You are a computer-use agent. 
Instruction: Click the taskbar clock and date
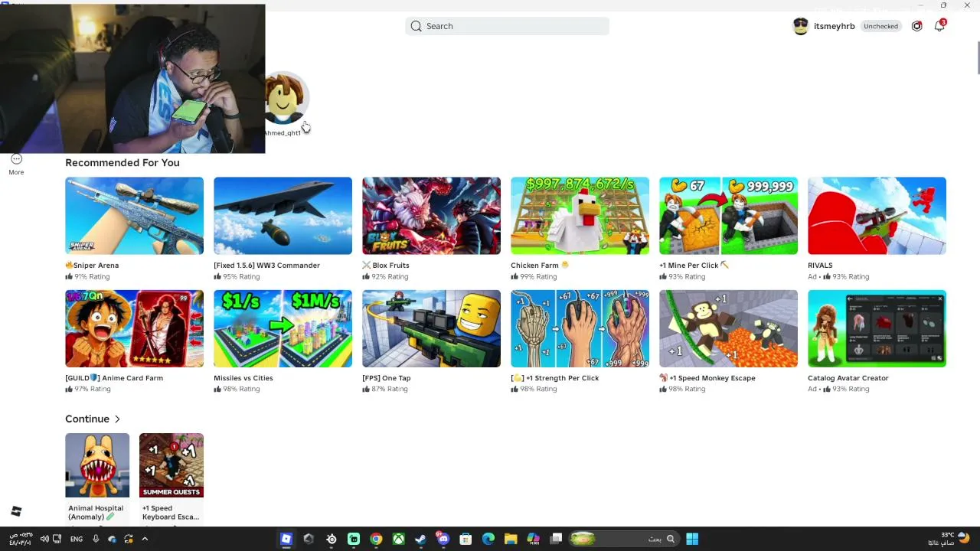point(20,539)
